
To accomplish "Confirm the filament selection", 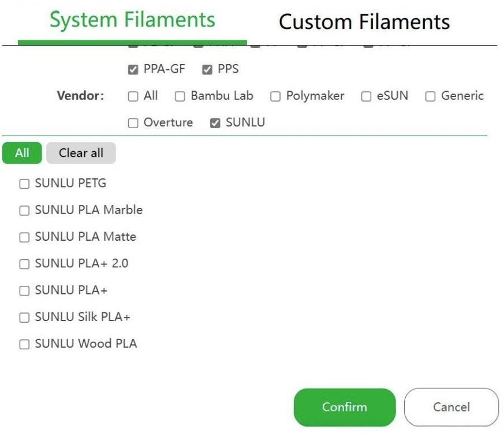I will tap(344, 407).
